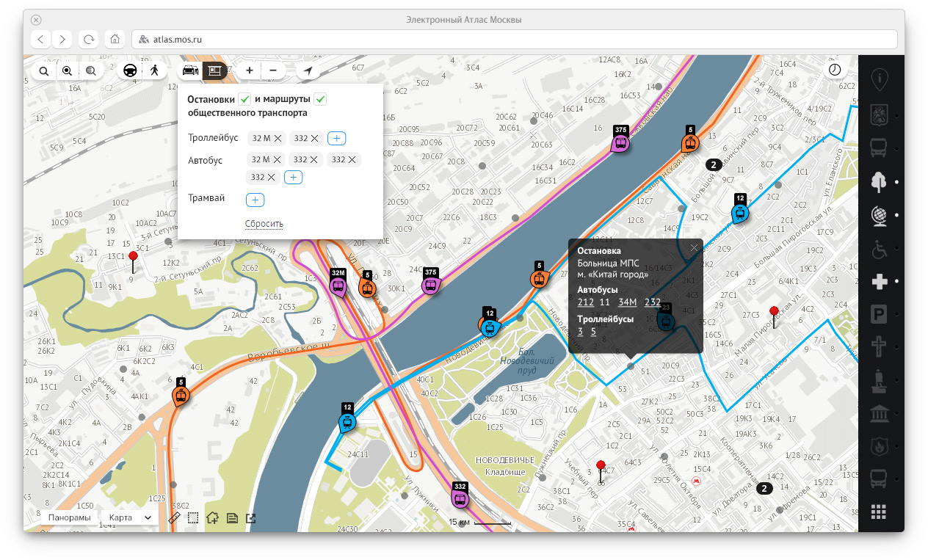Enable the parking layer in sidebar
This screenshot has width=928, height=560.
(879, 315)
